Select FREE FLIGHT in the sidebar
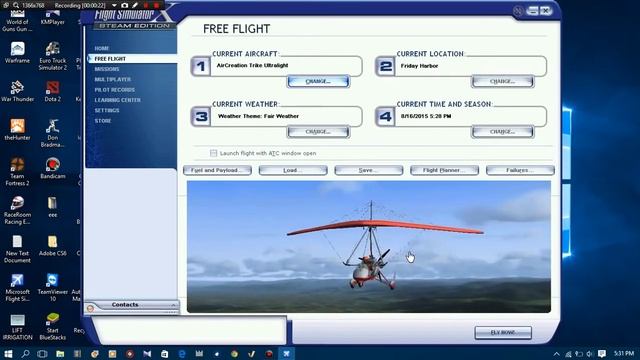Viewport: 640px width, 360px height. pyautogui.click(x=110, y=59)
